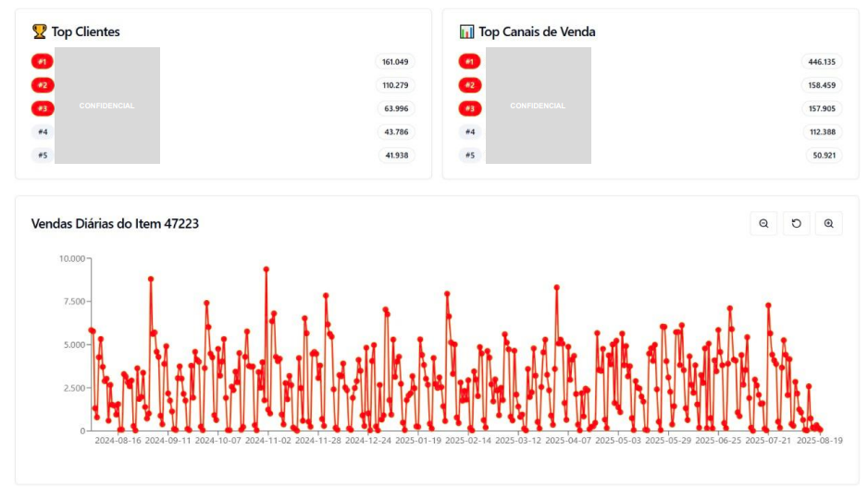Click the 2025-08-19 date label on the axis
Viewport: 868px width, 487px height.
(x=820, y=441)
